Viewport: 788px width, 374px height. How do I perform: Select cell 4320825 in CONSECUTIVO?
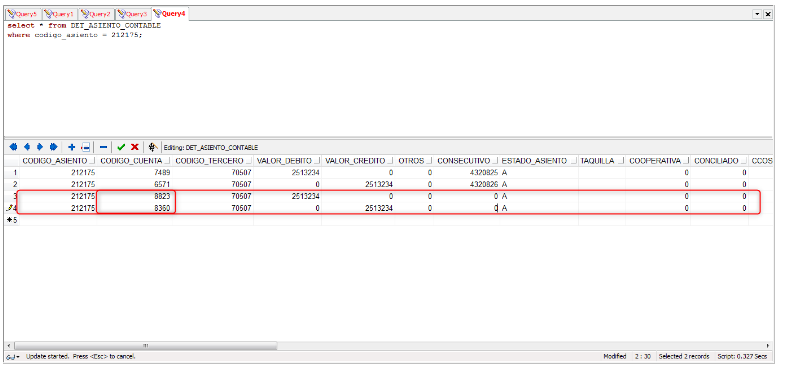pyautogui.click(x=466, y=172)
